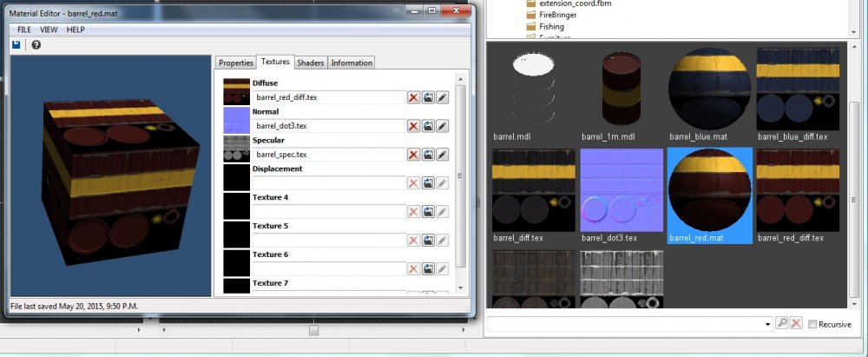Image resolution: width=868 pixels, height=357 pixels.
Task: Click the 'File last saved May 20, 2015' status text
Action: click(75, 306)
